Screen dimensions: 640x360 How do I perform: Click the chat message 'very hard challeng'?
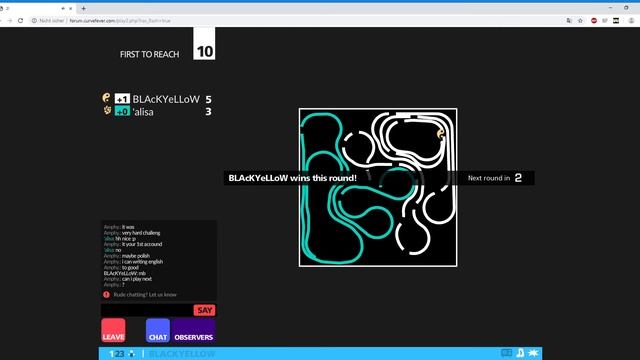pos(141,233)
